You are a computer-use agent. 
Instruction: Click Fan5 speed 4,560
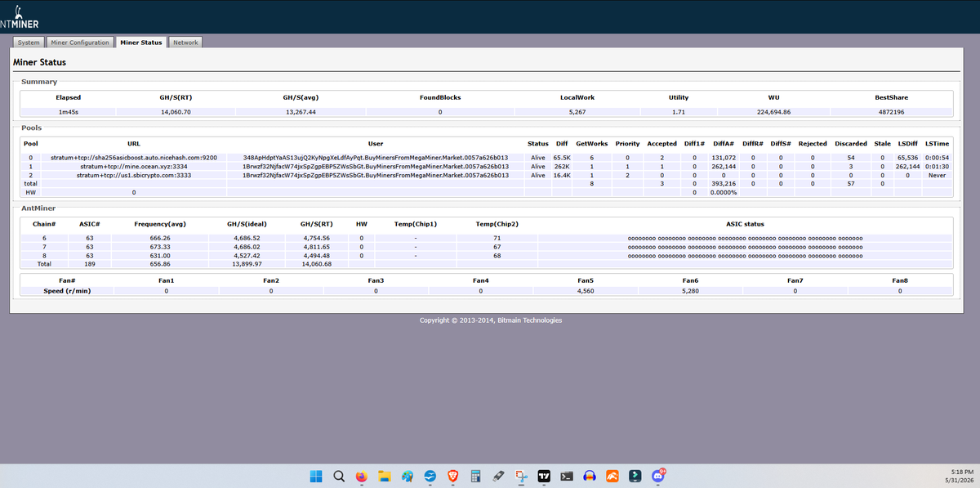pos(586,290)
